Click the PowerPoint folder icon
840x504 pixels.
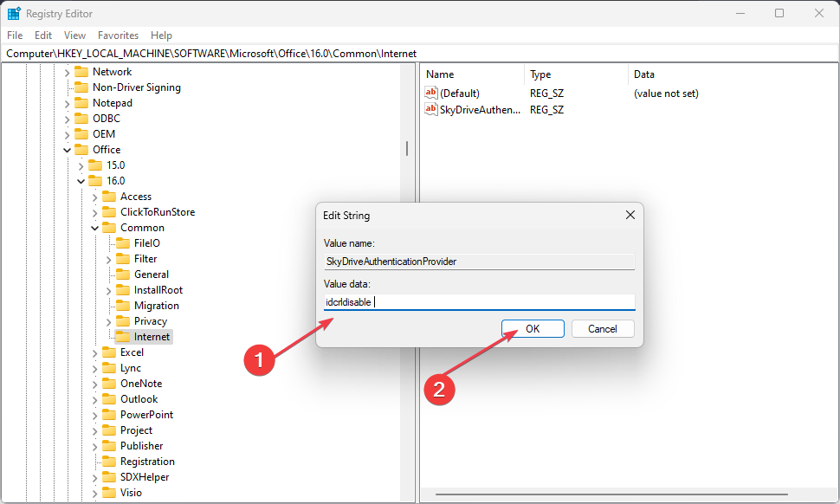click(x=109, y=415)
